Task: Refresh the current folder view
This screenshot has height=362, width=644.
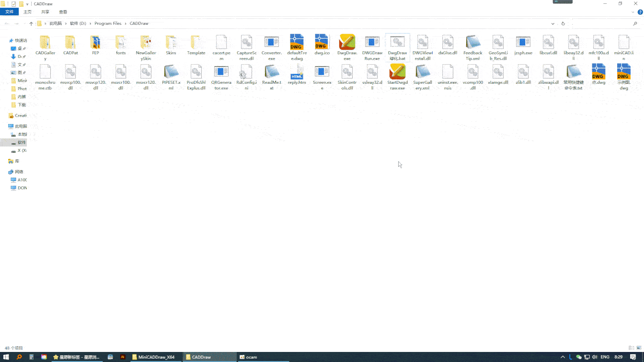Action: [563, 23]
